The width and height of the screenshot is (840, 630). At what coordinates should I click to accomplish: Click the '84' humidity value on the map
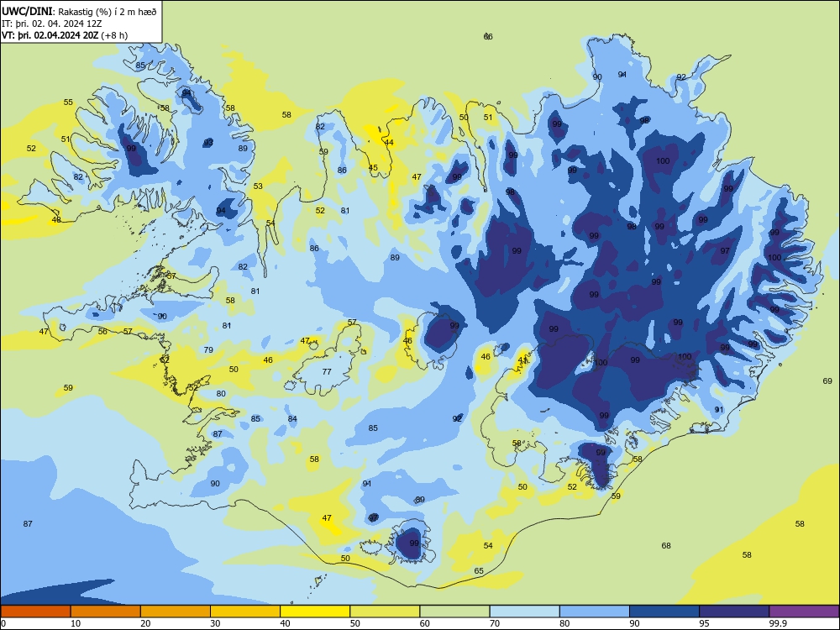pos(292,419)
